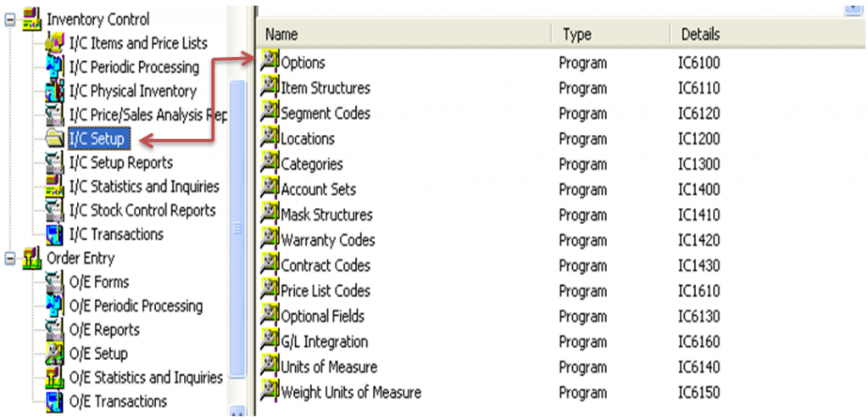Open the Options program icon
This screenshot has width=868, height=420.
point(270,61)
